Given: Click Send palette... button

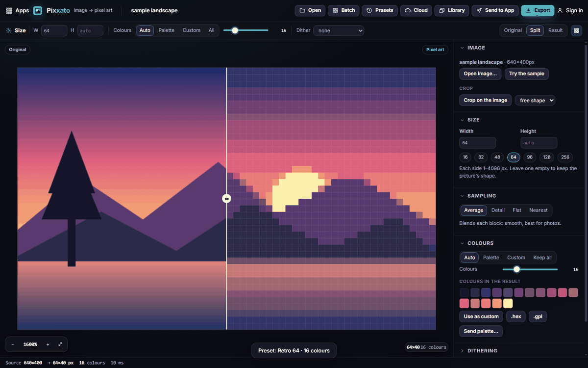Looking at the screenshot, I should [481, 331].
